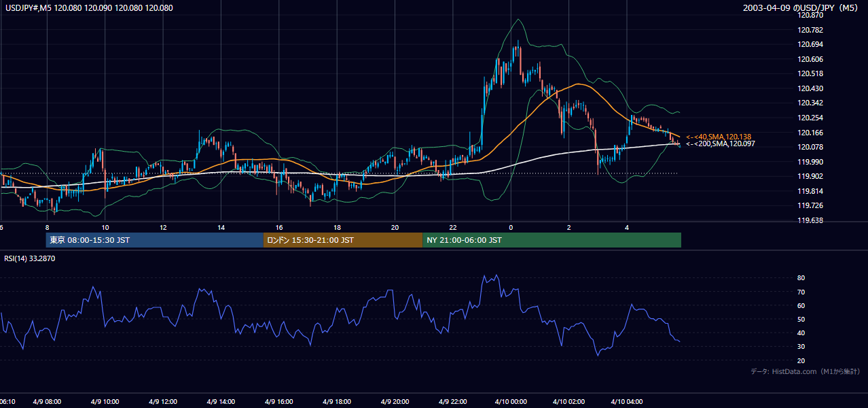Click the 4/9 12:00 time label
Viewport: 868px width, 408px height.
click(163, 402)
